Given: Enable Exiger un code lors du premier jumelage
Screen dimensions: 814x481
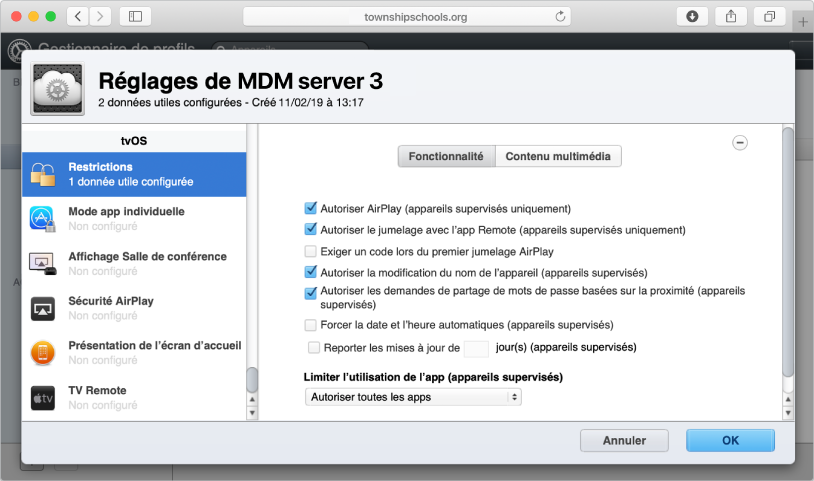Looking at the screenshot, I should tap(310, 252).
